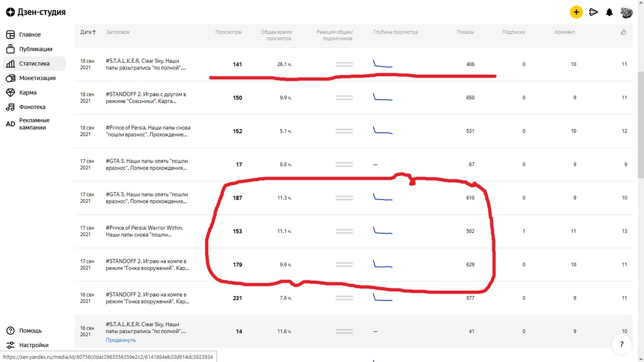644x362 pixels.
Task: Open the depth graph for 141-views row
Action: pyautogui.click(x=383, y=64)
